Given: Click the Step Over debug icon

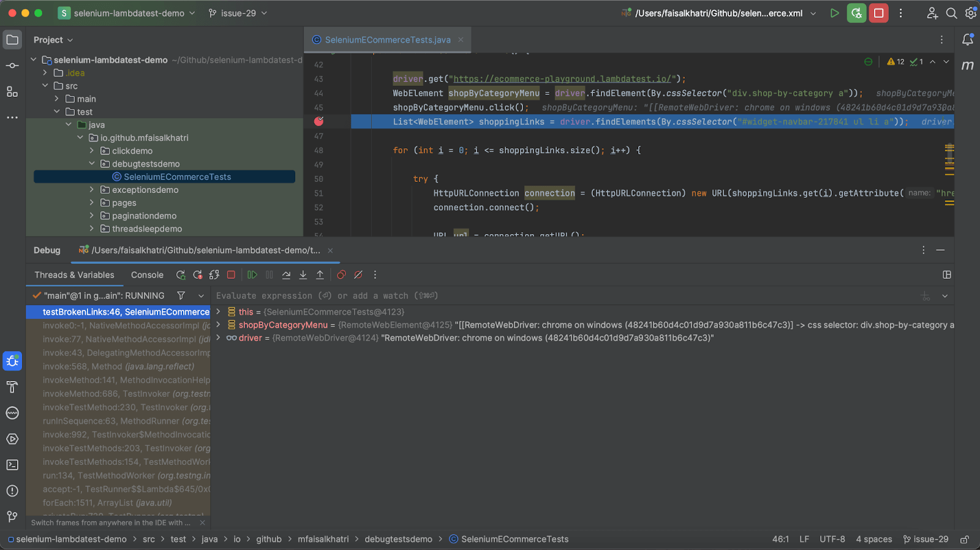Looking at the screenshot, I should [286, 275].
